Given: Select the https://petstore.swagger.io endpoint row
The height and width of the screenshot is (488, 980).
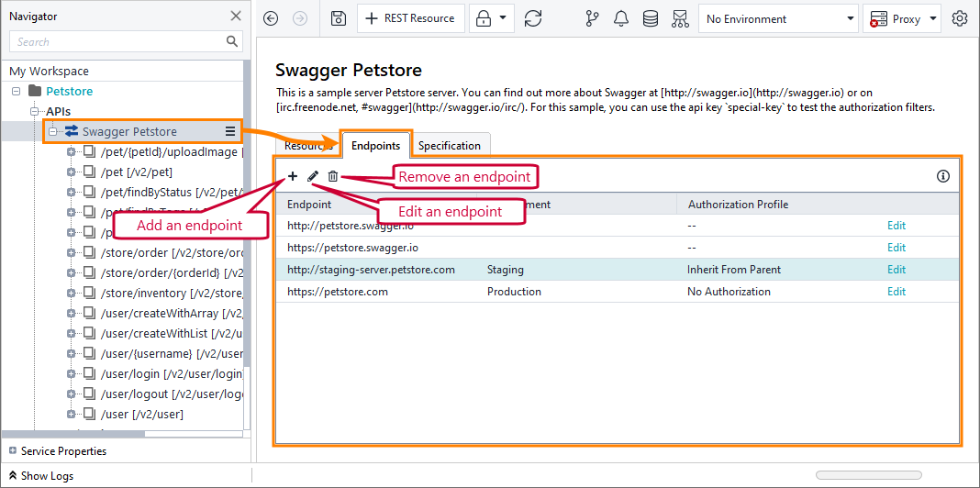Looking at the screenshot, I should [x=618, y=248].
